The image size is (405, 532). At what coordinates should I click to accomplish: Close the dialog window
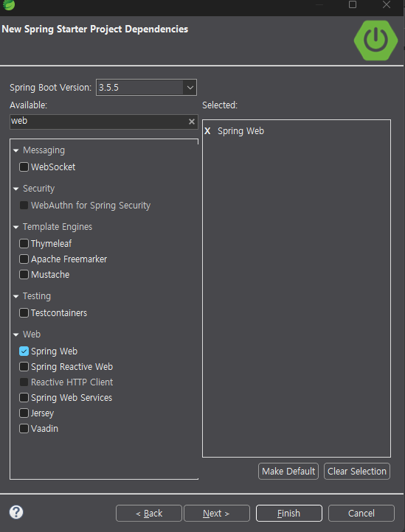[x=387, y=4]
